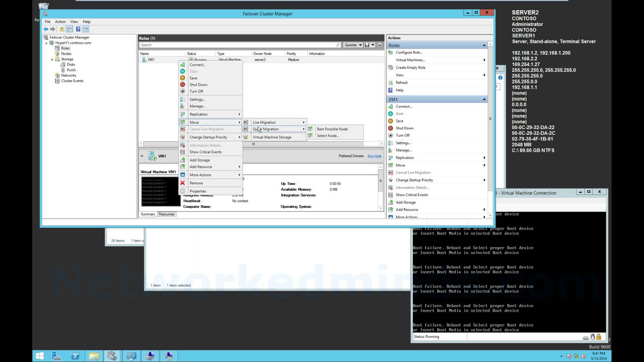The height and width of the screenshot is (362, 644).
Task: Click the VM1 console thumbnail preview
Action: click(161, 191)
